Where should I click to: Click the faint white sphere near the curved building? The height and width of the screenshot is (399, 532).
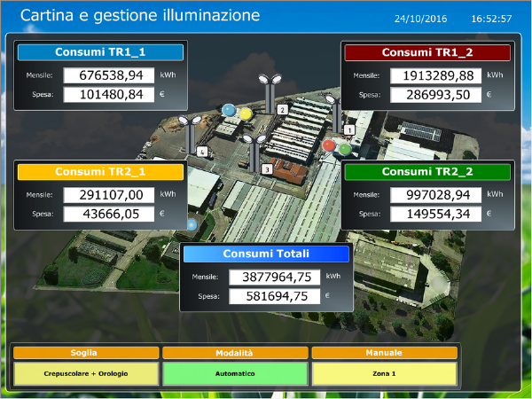pyautogui.click(x=439, y=282)
